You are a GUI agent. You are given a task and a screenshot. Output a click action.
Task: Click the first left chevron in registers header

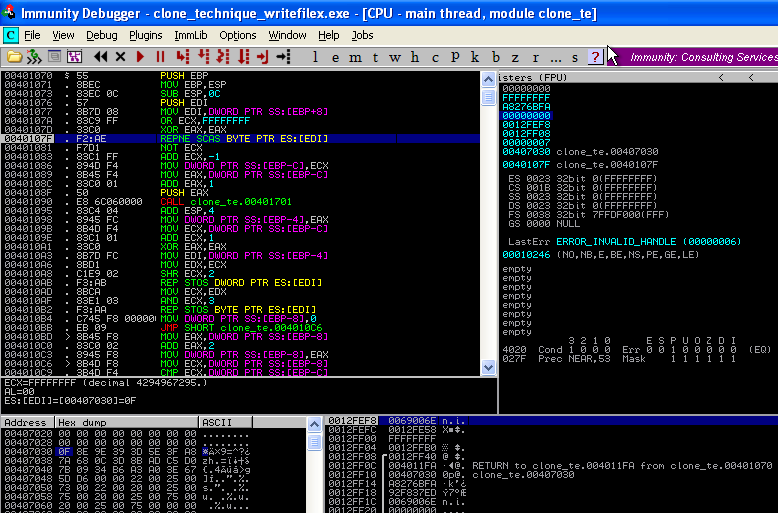[x=721, y=77]
